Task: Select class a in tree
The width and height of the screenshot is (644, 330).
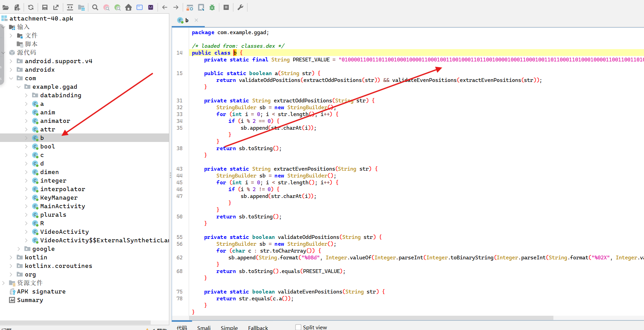Action: tap(42, 104)
